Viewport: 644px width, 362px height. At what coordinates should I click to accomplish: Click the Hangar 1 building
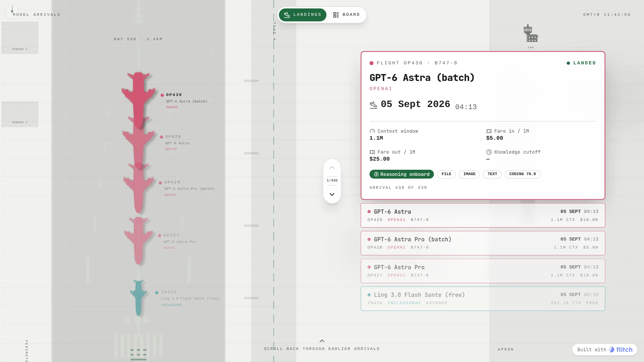pos(20,38)
